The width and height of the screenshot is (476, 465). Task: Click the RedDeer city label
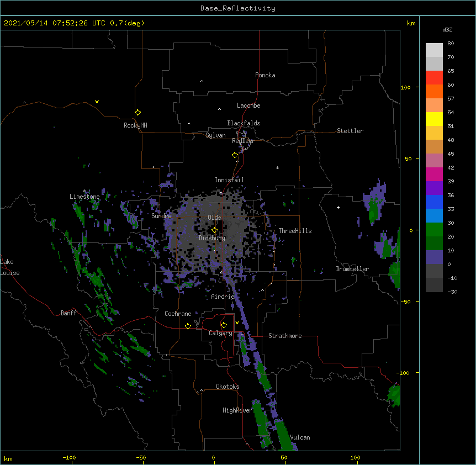(x=243, y=141)
